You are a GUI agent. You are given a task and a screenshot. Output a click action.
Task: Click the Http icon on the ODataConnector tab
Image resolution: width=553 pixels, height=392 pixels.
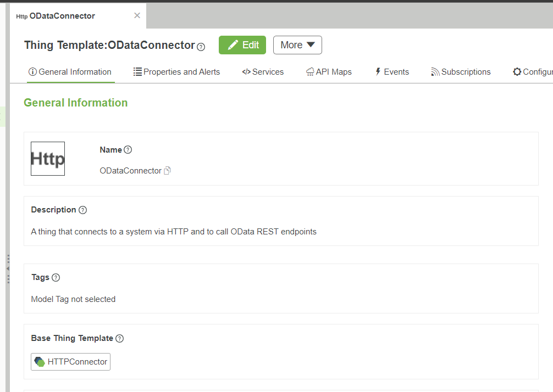22,16
